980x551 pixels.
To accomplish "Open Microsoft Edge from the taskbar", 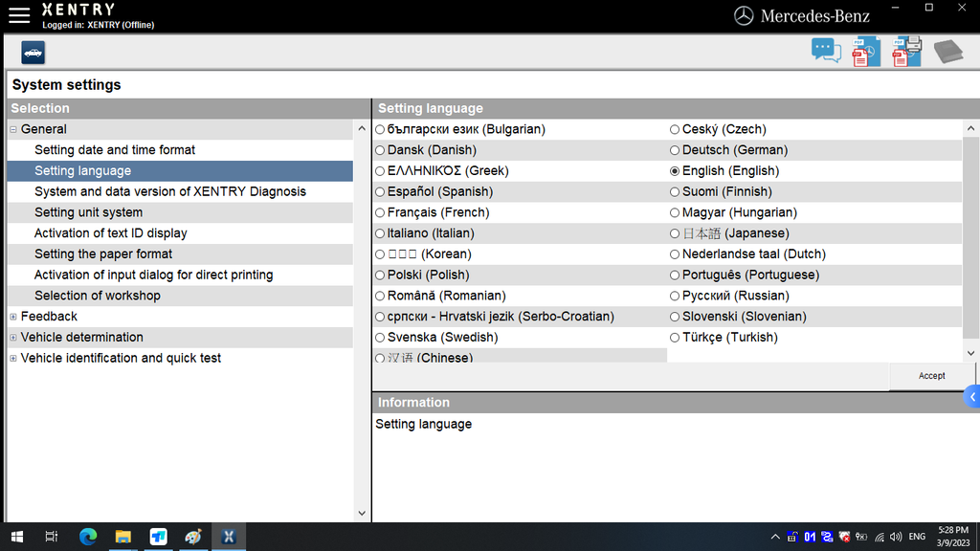I will click(x=88, y=537).
